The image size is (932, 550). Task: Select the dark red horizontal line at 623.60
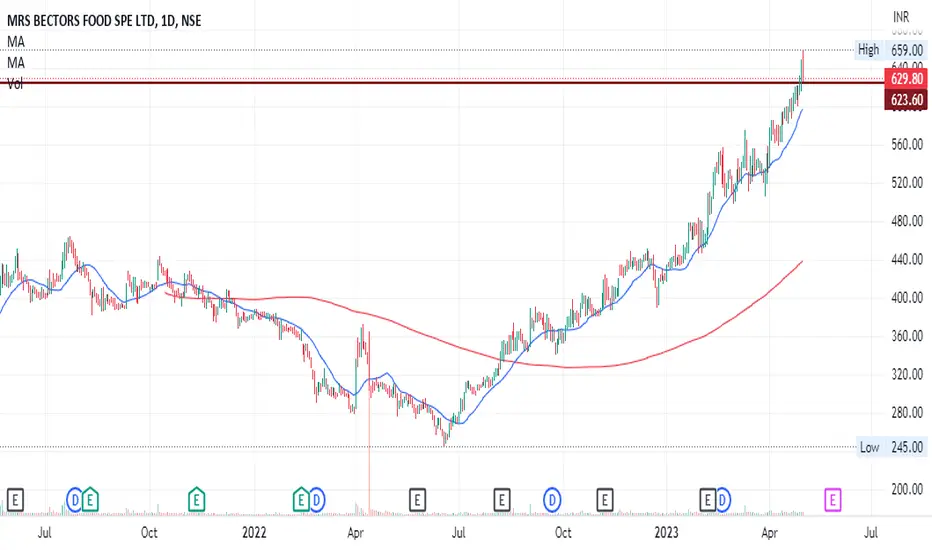442,83
